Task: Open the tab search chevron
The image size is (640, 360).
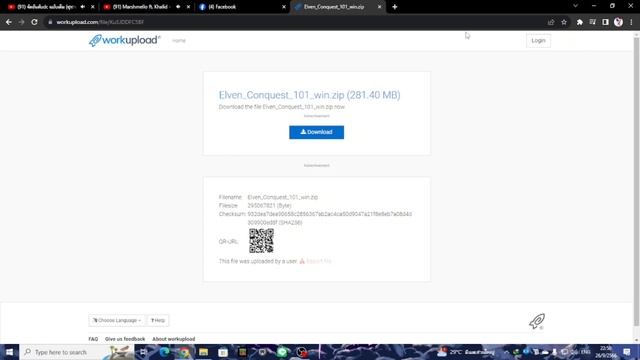Action: (x=576, y=6)
